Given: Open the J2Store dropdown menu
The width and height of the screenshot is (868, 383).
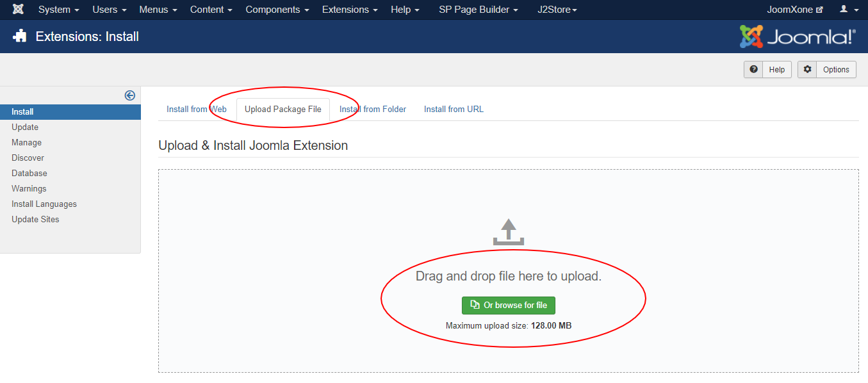Looking at the screenshot, I should [x=557, y=10].
